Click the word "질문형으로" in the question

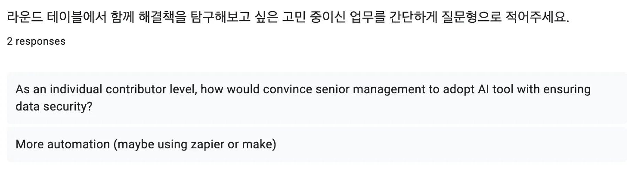(x=472, y=18)
